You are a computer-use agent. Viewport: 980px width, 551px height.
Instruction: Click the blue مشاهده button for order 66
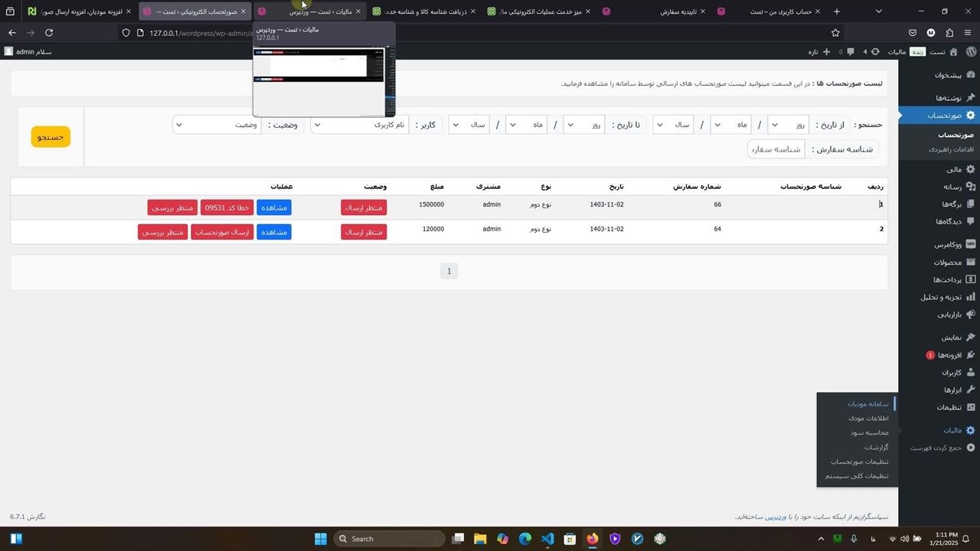[274, 207]
